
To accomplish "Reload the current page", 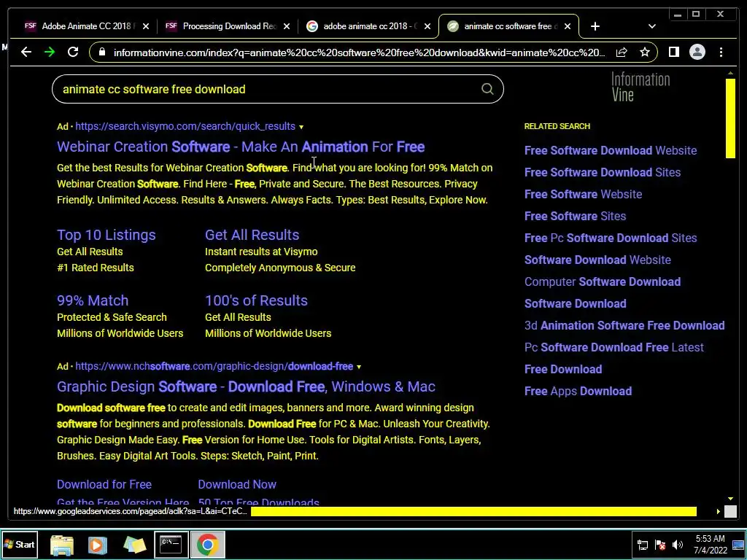I will (73, 52).
